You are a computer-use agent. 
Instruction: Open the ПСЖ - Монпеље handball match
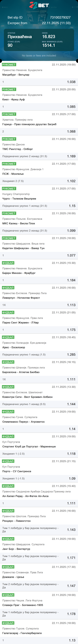coord(13,174)
